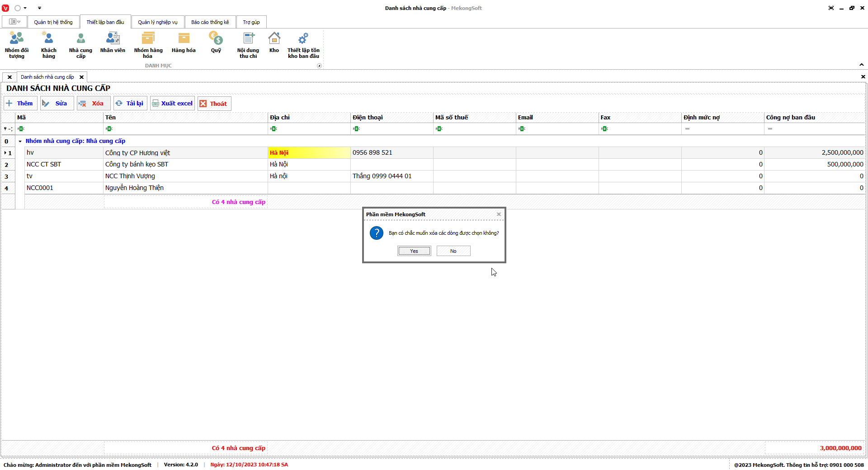Switch to the Quản lý nghiệp vụ tab

tap(157, 22)
